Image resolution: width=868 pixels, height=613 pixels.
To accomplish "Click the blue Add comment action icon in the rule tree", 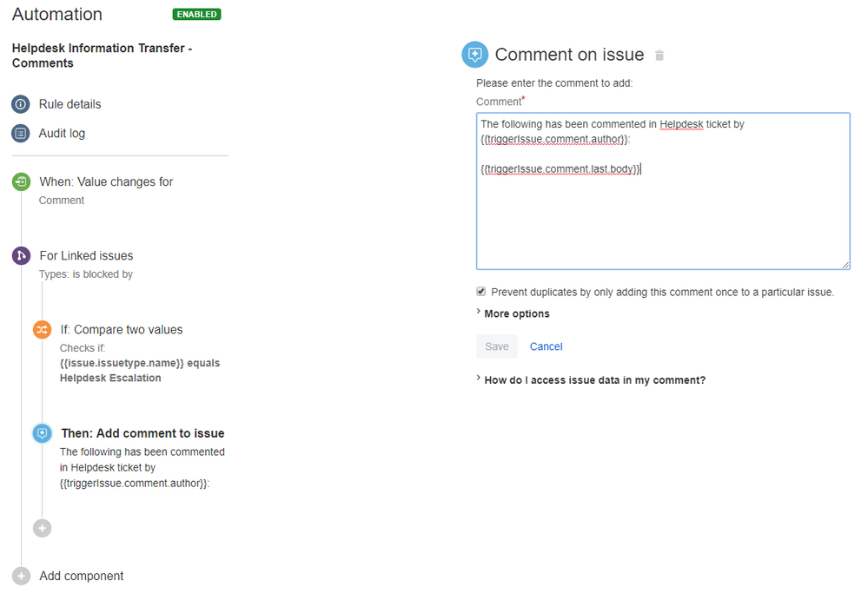I will (x=42, y=433).
